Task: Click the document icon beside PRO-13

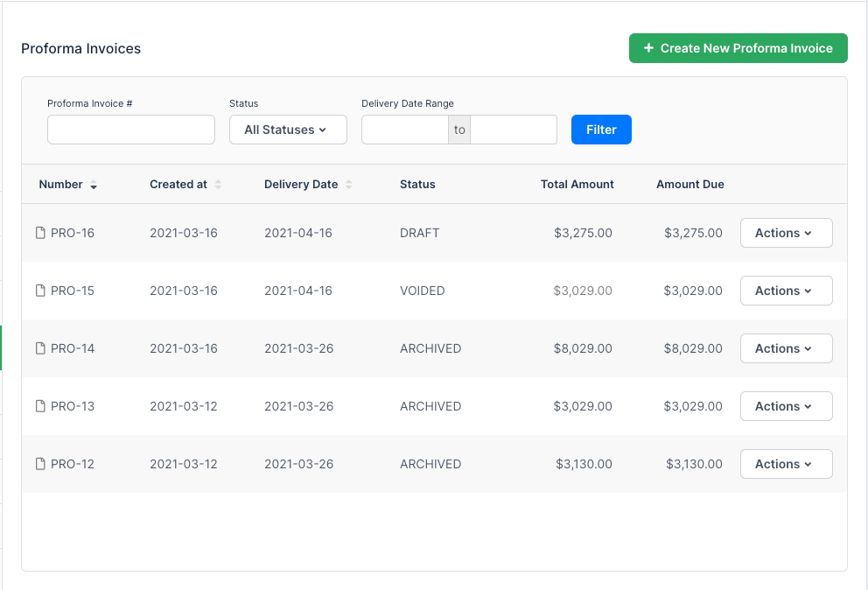Action: point(39,406)
